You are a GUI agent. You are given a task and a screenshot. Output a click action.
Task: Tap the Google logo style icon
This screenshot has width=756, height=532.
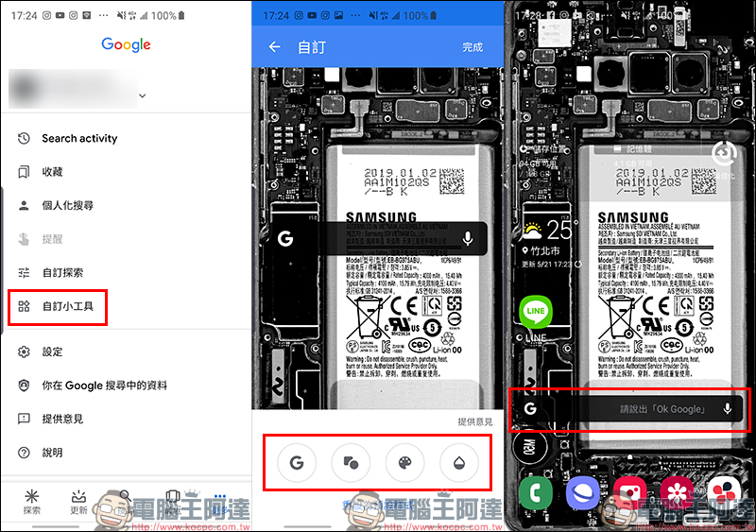[x=297, y=462]
